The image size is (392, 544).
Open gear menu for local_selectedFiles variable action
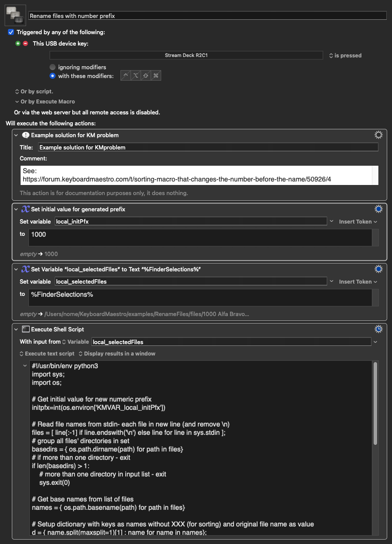pyautogui.click(x=378, y=269)
